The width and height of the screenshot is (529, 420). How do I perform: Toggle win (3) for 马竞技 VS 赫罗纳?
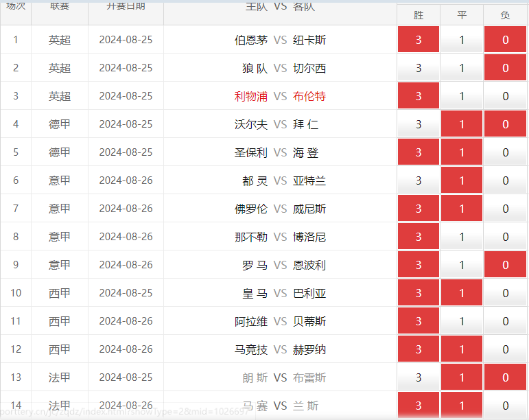coord(419,349)
